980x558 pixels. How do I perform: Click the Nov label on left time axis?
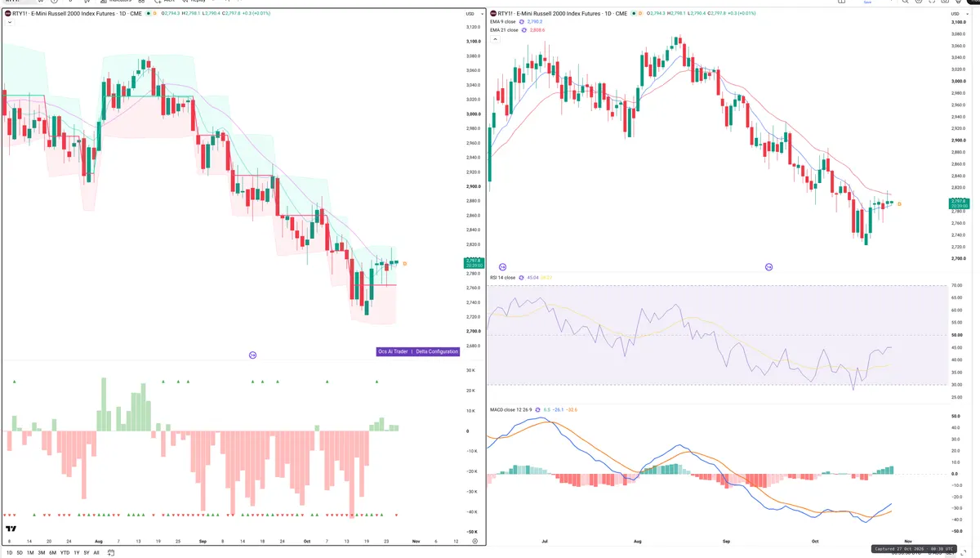point(415,541)
